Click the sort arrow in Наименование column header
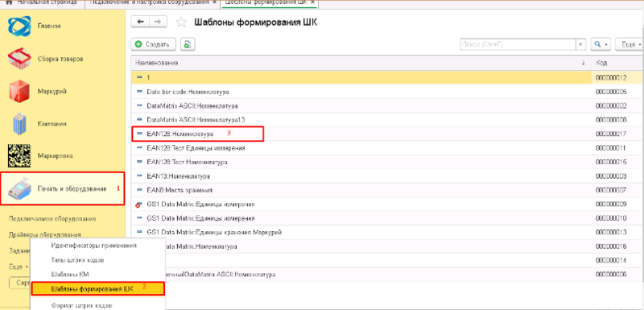The image size is (644, 310). pos(583,64)
